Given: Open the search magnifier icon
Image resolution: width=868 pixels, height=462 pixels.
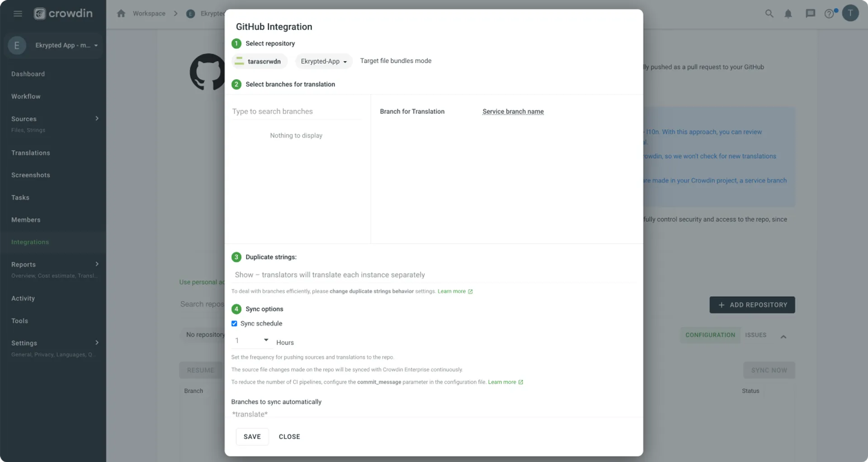Looking at the screenshot, I should (769, 14).
